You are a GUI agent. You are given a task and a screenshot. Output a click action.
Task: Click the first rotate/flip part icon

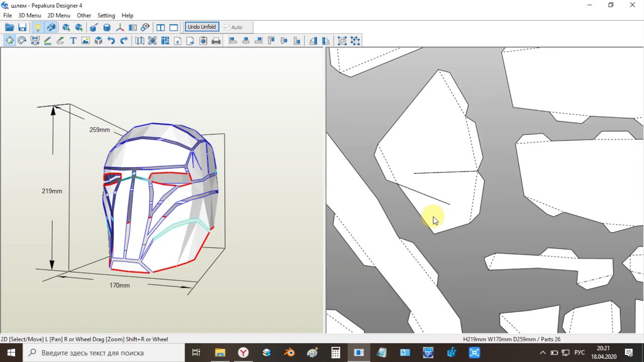coord(313,41)
